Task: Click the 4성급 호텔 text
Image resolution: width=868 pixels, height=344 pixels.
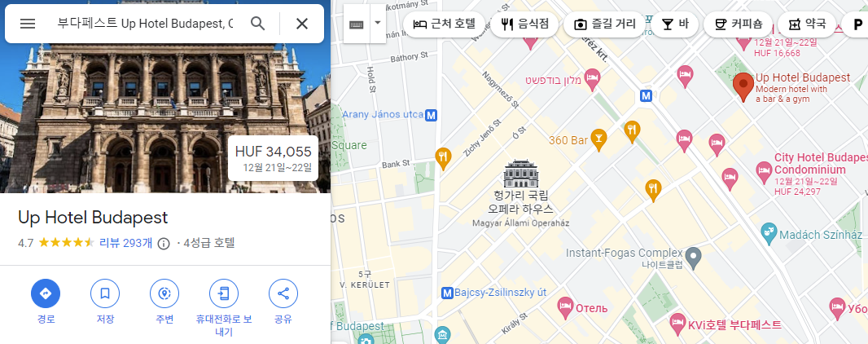Action: 209,243
